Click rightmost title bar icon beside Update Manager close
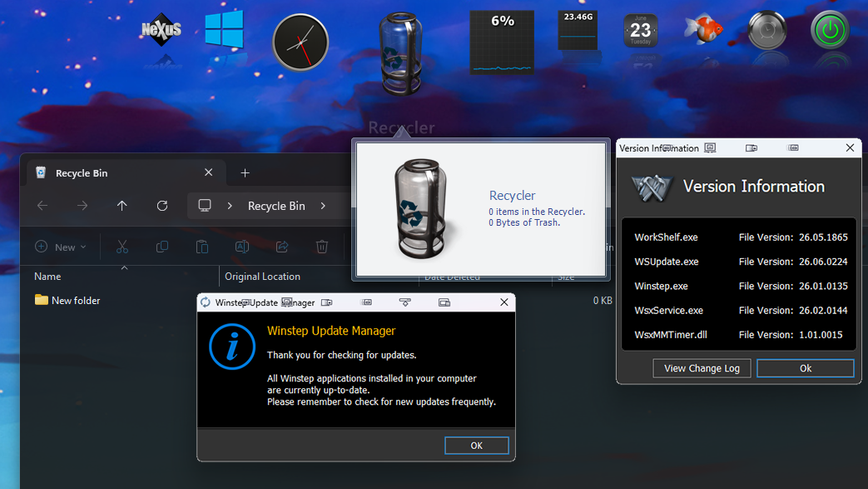Viewport: 868px width, 489px height. click(444, 302)
